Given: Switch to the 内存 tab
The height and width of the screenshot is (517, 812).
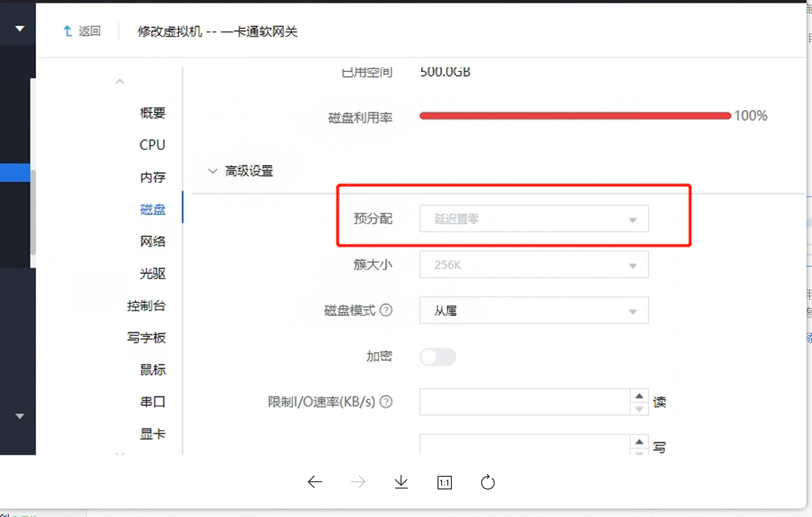Looking at the screenshot, I should [x=152, y=178].
